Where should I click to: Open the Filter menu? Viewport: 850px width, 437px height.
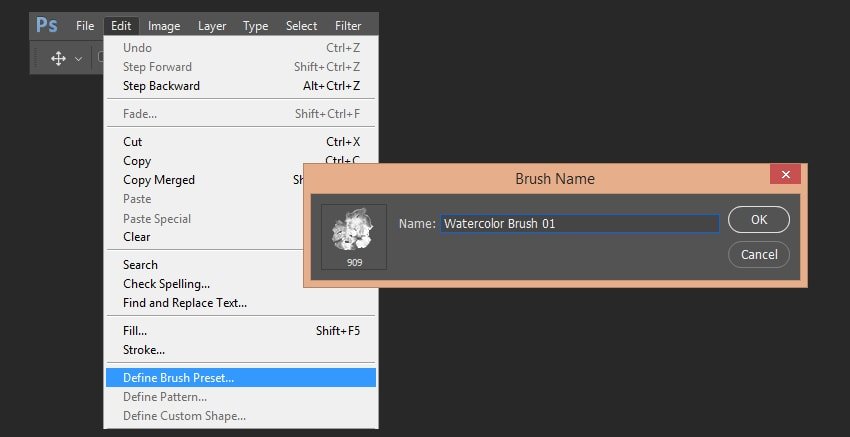coord(348,26)
